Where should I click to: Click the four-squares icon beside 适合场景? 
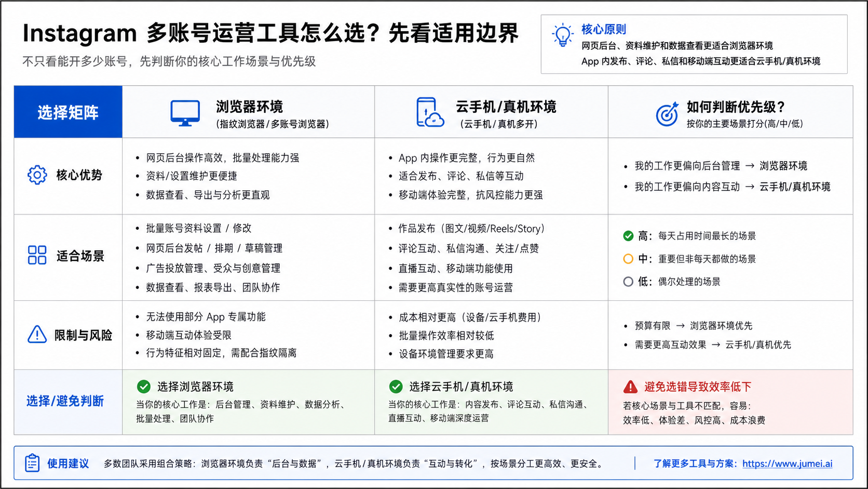coord(37,255)
